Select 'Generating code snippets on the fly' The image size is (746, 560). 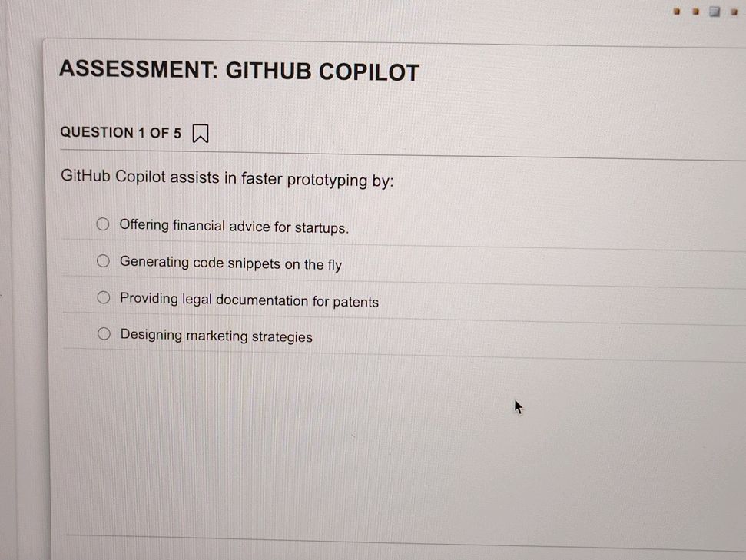103,260
